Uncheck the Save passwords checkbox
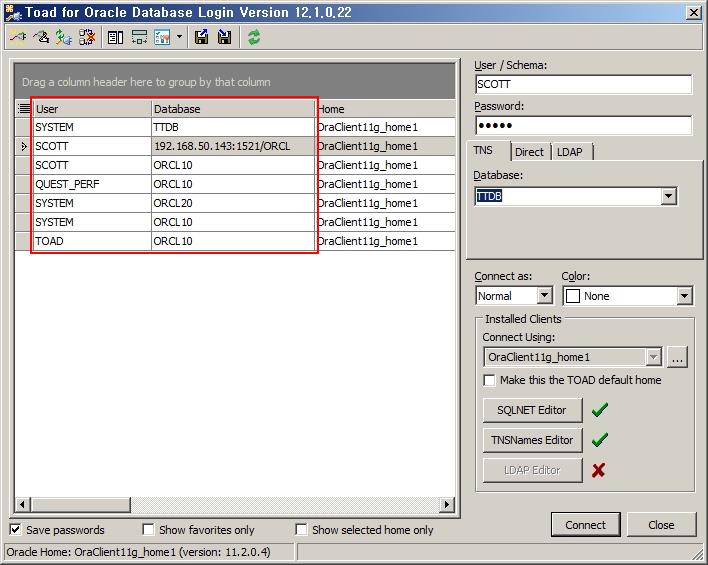 pyautogui.click(x=16, y=530)
